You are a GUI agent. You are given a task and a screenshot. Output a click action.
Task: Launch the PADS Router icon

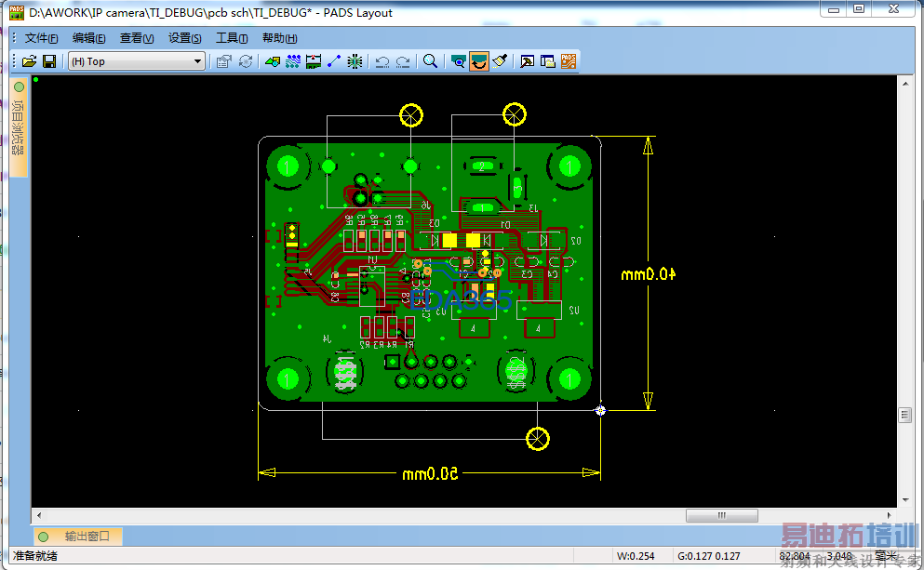point(568,61)
